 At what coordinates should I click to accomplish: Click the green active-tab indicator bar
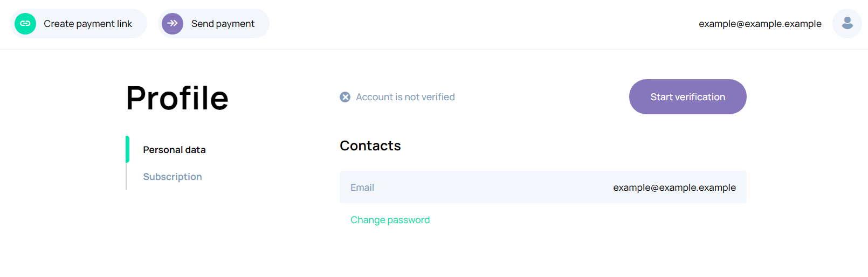[x=127, y=149]
